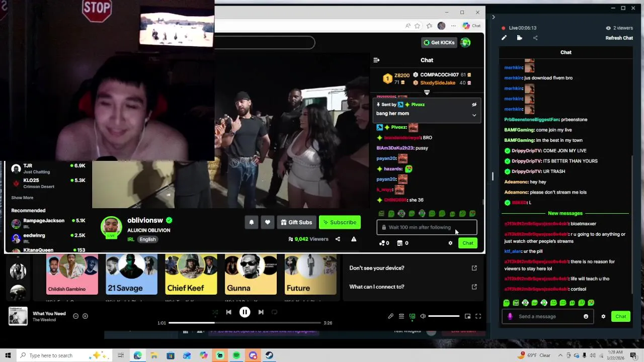Viewport: 644px width, 362px height.
Task: Mute Spotify volume speaker icon
Action: click(423, 316)
